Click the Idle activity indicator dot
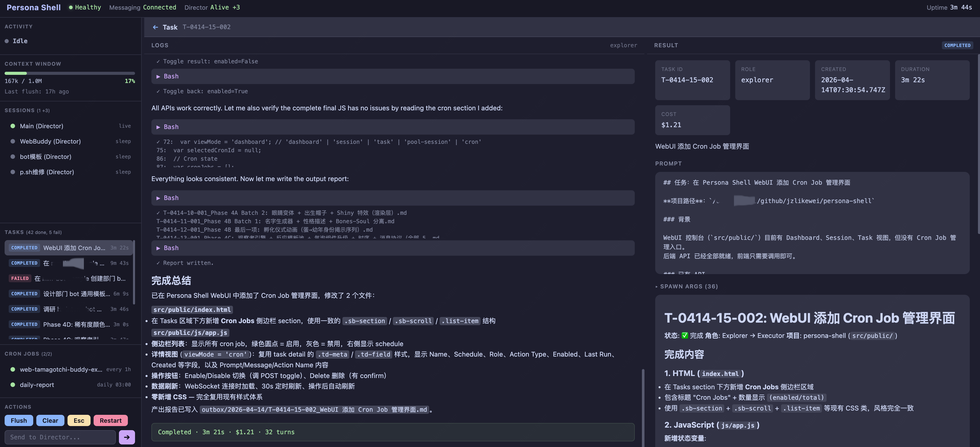Screen dimensions: 980x447 (x=6, y=41)
